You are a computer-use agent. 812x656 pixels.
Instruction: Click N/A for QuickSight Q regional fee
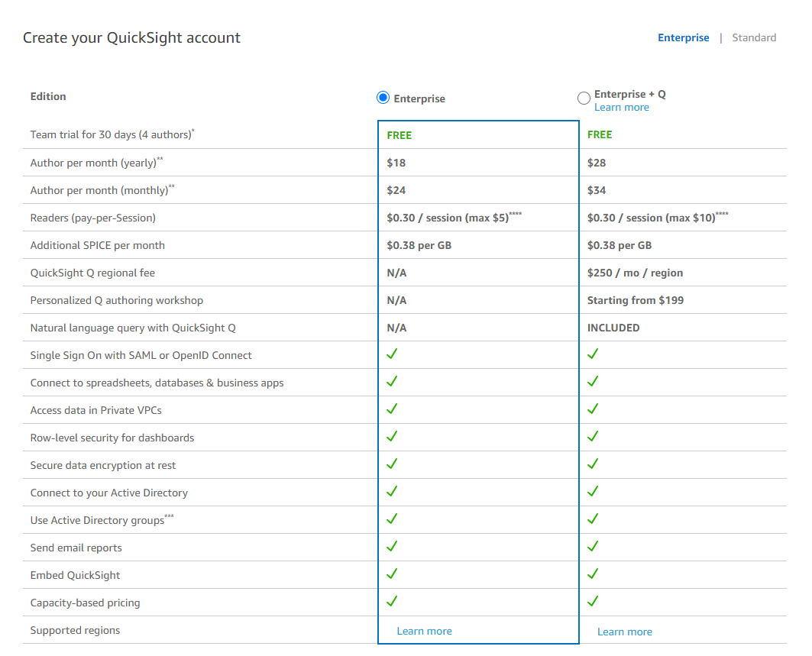pyautogui.click(x=396, y=273)
